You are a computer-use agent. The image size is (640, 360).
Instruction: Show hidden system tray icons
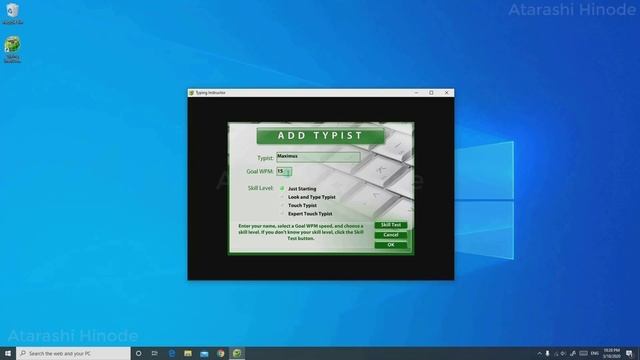(539, 353)
